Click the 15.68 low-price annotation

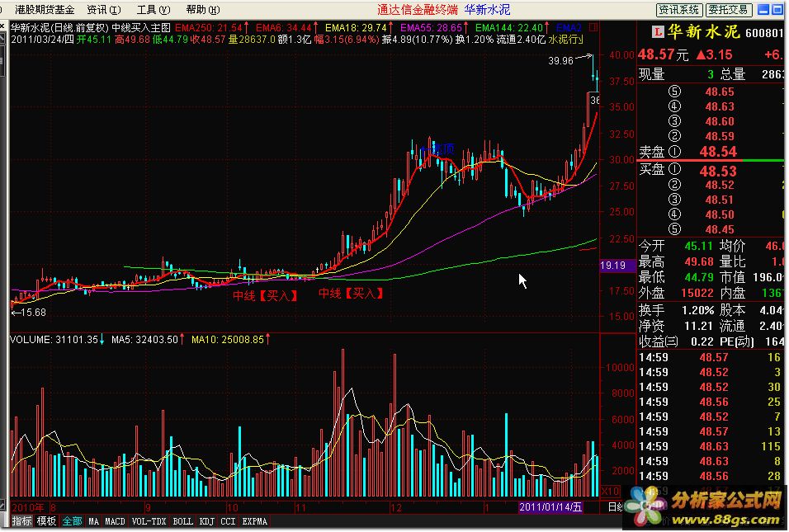(x=33, y=313)
